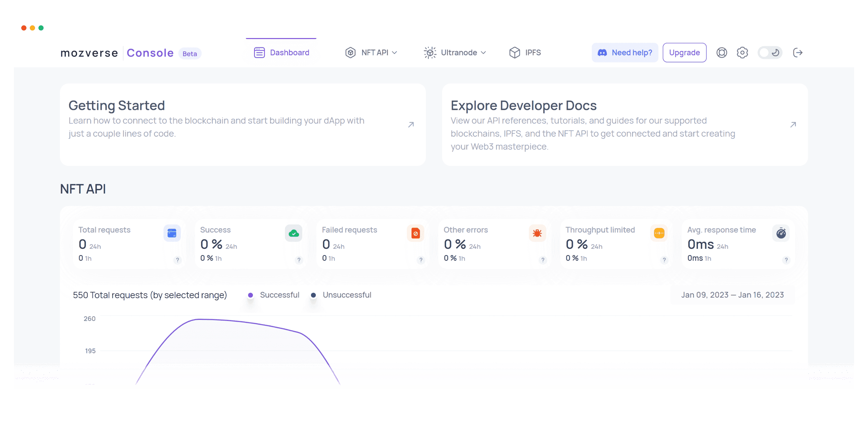Click the Failed requests file icon
The width and height of the screenshot is (868, 438).
point(415,233)
